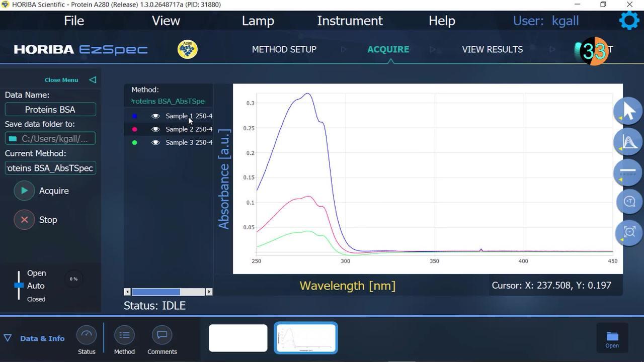The height and width of the screenshot is (362, 644).
Task: Click the HORIBA EzSpec logo
Action: tap(81, 49)
